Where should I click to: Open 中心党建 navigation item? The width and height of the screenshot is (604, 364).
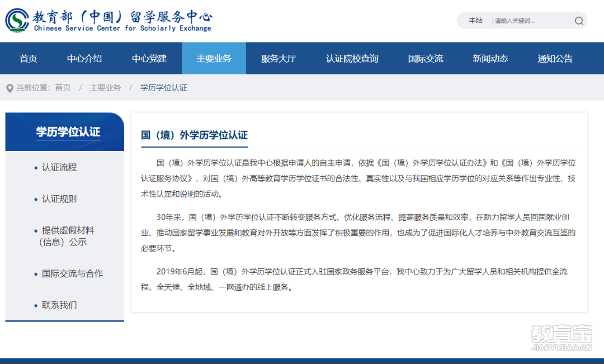coord(149,59)
